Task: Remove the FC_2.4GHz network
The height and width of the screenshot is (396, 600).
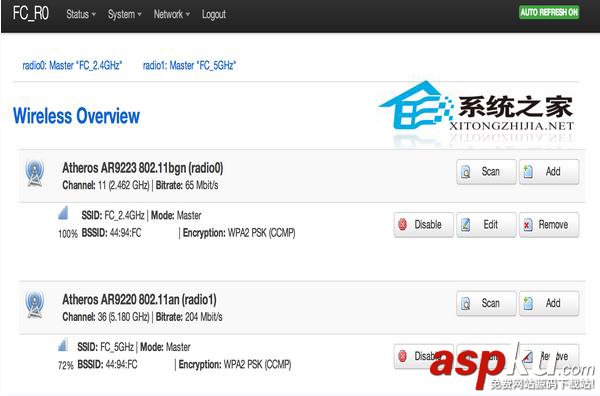Action: [x=549, y=225]
